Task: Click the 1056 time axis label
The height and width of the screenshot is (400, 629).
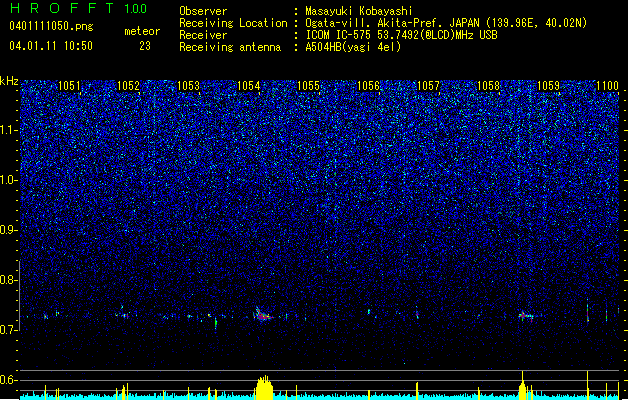Action: (x=368, y=86)
